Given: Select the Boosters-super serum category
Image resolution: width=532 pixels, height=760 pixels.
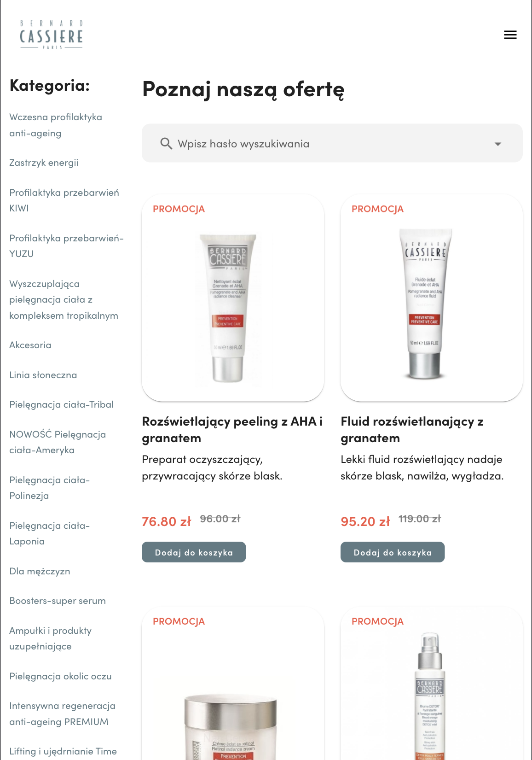Looking at the screenshot, I should tap(58, 601).
